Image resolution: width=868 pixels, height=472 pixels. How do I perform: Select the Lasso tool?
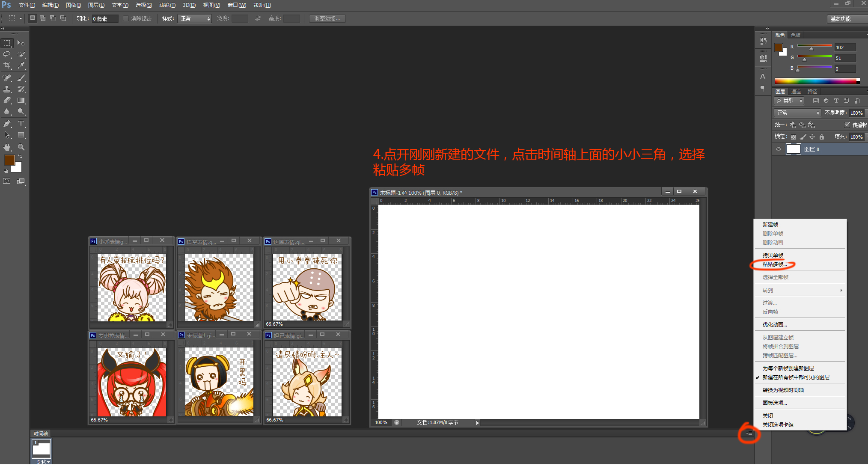coord(7,54)
